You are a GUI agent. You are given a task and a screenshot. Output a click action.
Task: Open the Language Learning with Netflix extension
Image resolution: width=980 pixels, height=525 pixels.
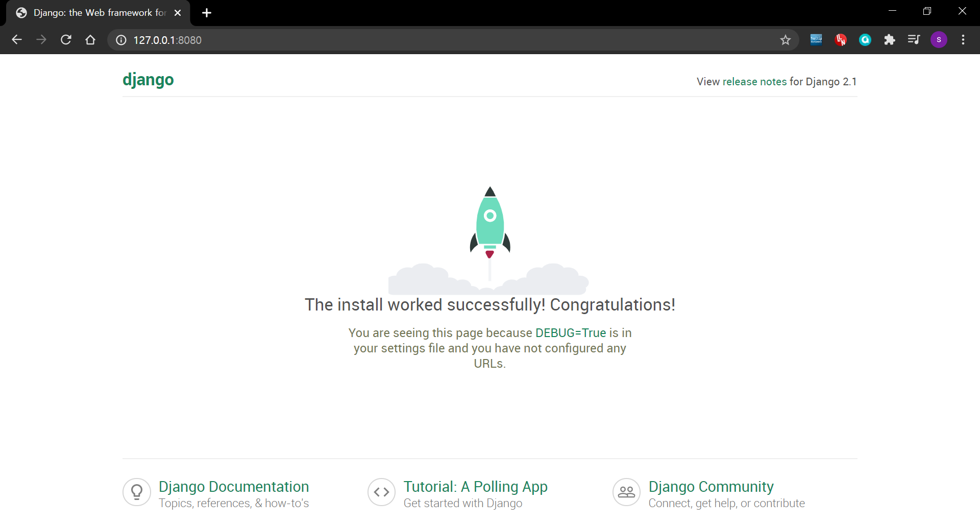click(841, 40)
